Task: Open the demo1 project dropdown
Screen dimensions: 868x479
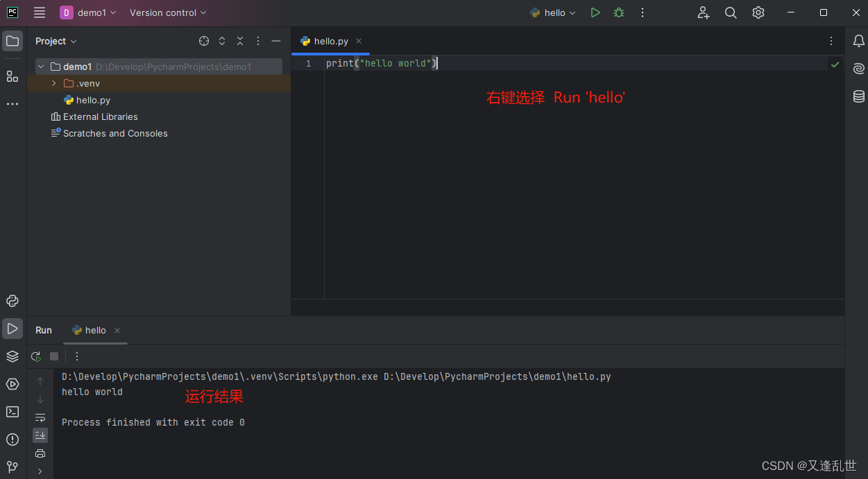Action: point(88,12)
